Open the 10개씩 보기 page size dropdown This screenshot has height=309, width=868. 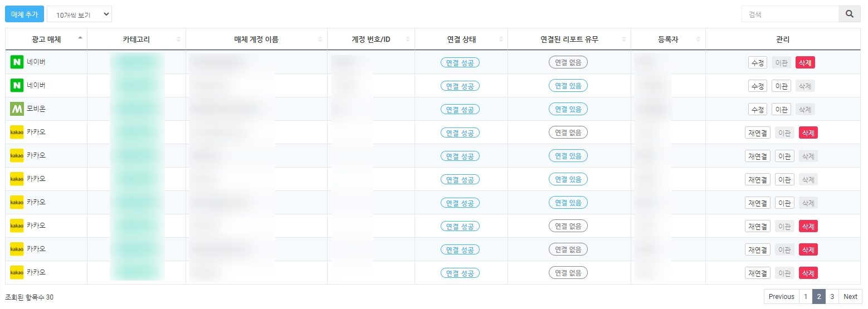[x=79, y=14]
